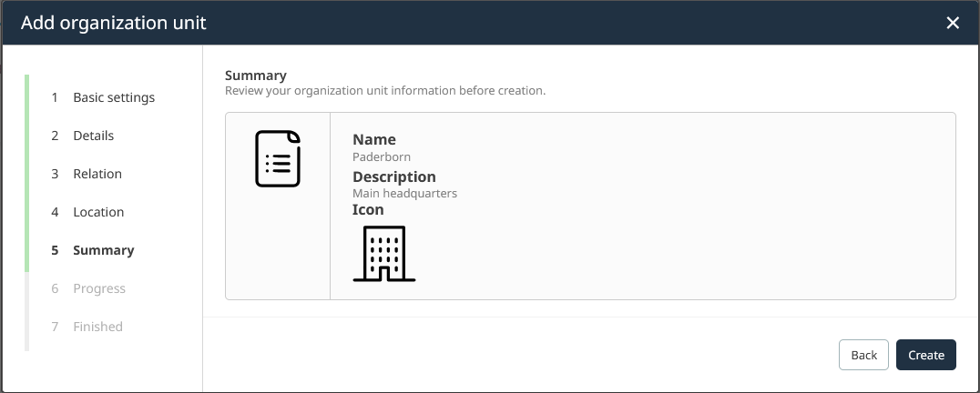Click the Description label
980x393 pixels.
point(393,176)
